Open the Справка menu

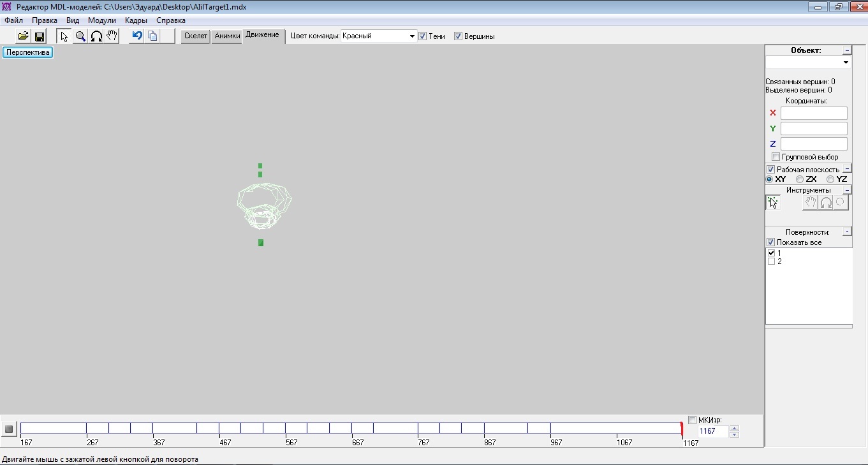(x=171, y=20)
